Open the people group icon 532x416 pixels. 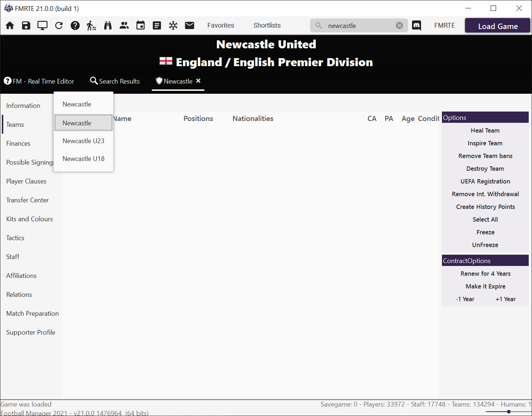[124, 25]
